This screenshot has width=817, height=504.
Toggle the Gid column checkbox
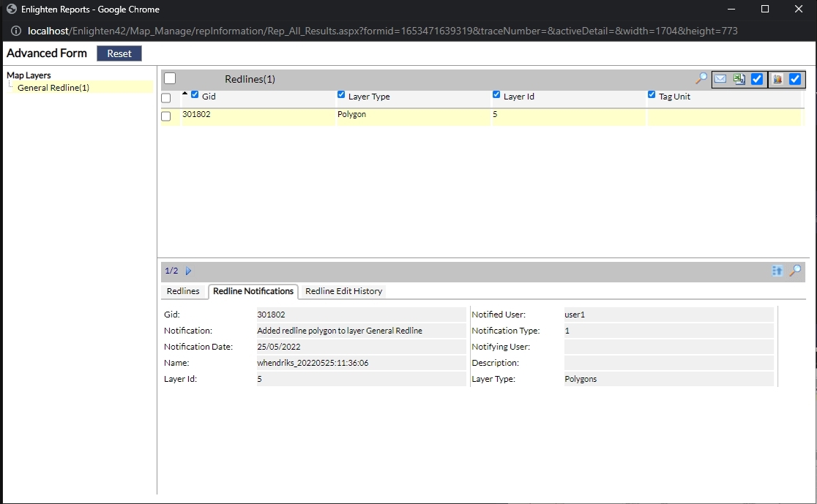[195, 94]
